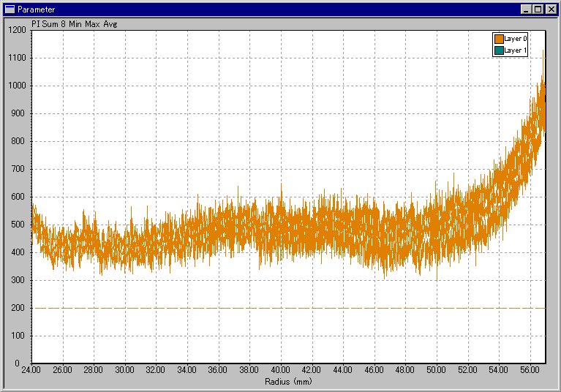The image size is (561, 392).
Task: Click the 0 value on the Y-axis
Action: pos(24,363)
